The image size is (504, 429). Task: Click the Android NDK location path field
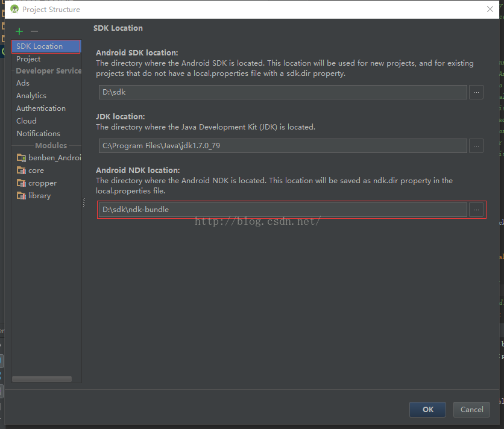(283, 210)
